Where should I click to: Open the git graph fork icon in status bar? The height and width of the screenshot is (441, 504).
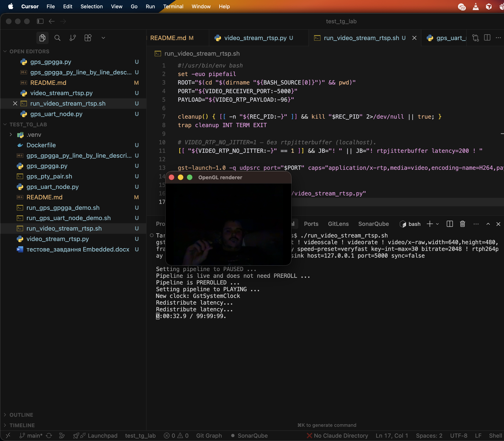pos(62,436)
